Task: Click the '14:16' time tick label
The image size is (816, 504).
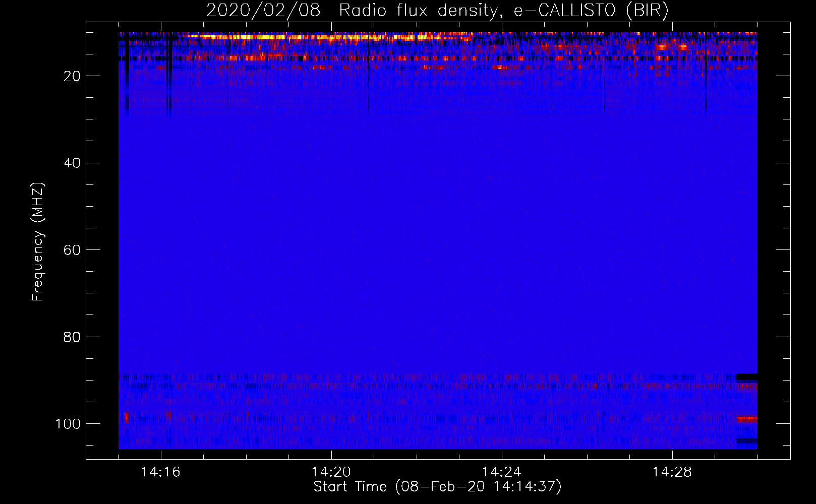Action: (161, 472)
